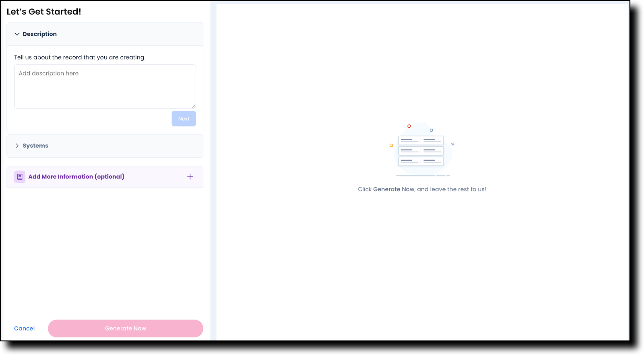Click the Next button
This screenshot has height=355, width=644.
point(184,119)
